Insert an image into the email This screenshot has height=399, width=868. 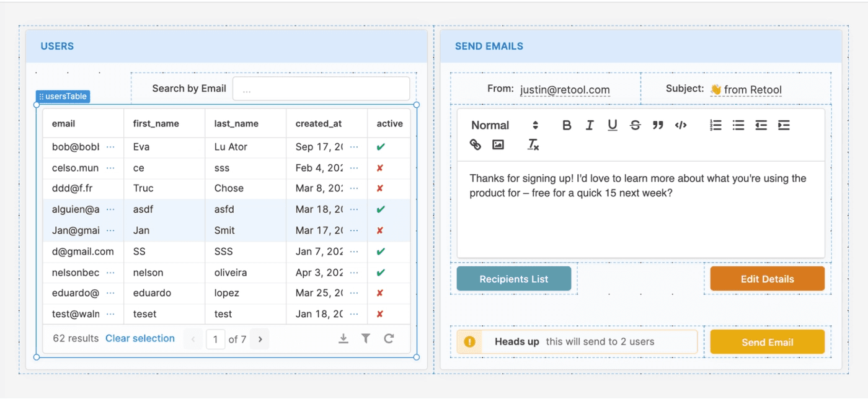pos(498,144)
